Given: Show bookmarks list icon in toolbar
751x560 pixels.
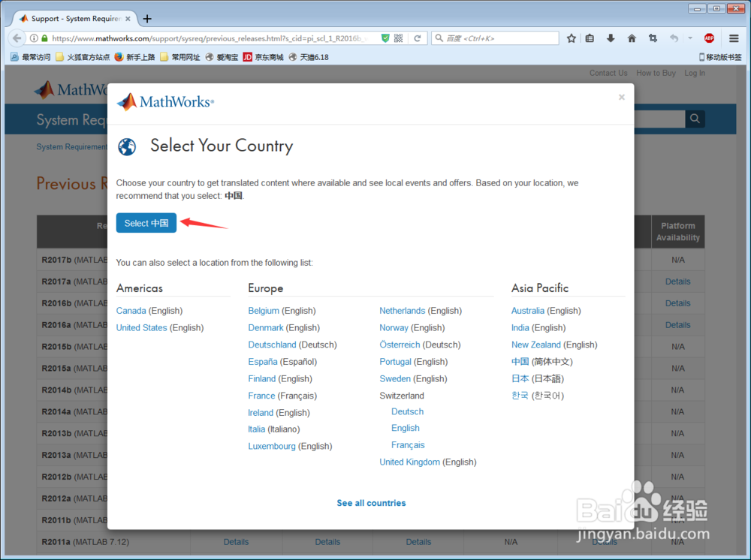Looking at the screenshot, I should [x=590, y=38].
